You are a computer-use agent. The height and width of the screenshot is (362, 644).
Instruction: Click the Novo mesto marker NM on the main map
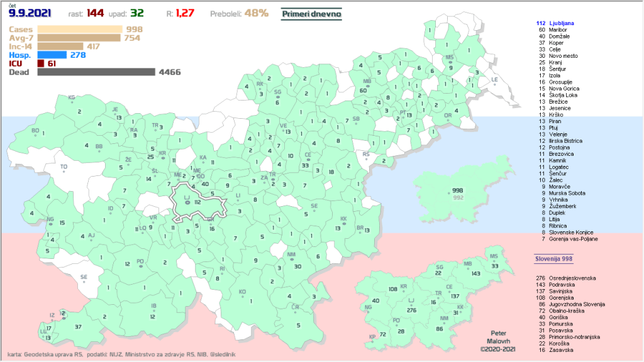tap(291, 255)
